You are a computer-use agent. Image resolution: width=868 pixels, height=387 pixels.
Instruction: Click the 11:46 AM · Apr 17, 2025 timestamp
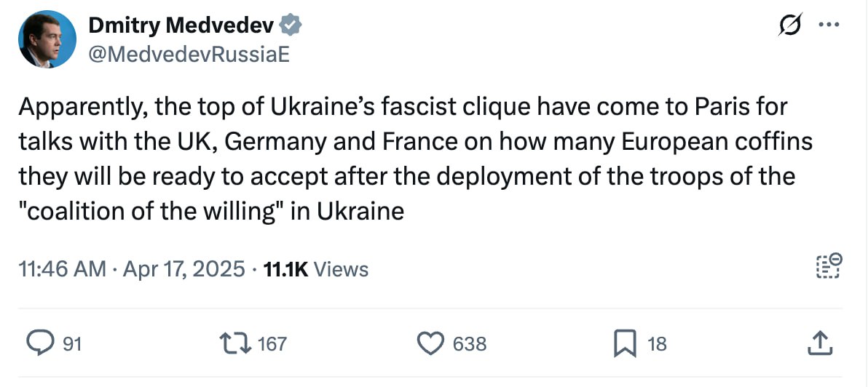pyautogui.click(x=132, y=270)
